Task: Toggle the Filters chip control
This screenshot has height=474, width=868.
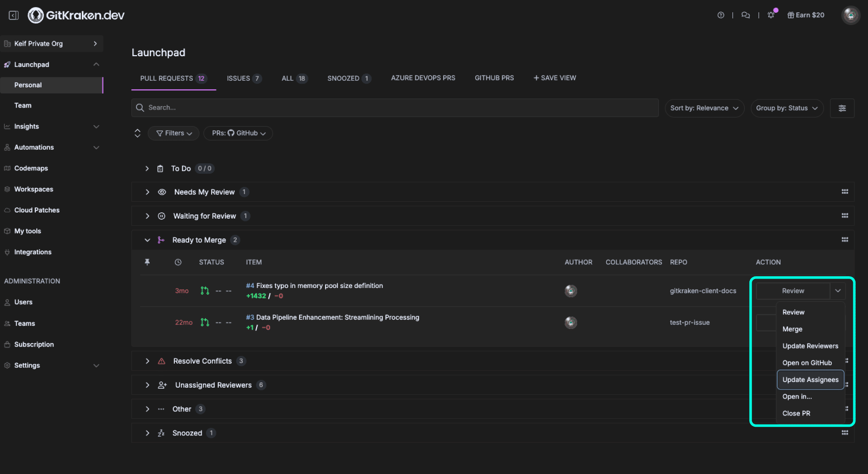Action: coord(173,133)
